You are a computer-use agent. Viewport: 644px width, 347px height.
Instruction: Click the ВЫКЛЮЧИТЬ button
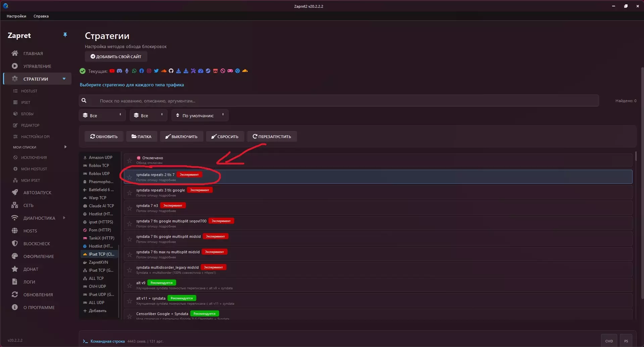pyautogui.click(x=181, y=136)
